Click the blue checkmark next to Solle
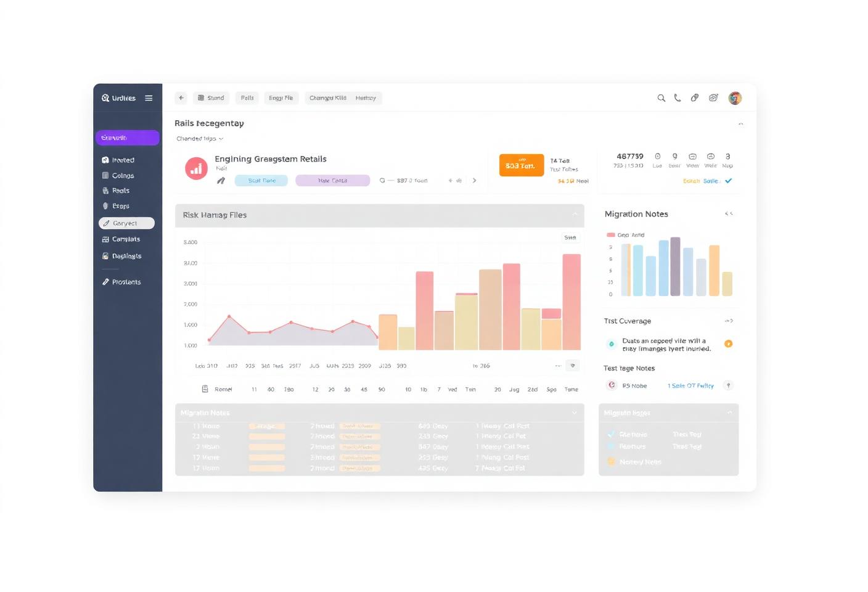 click(728, 181)
